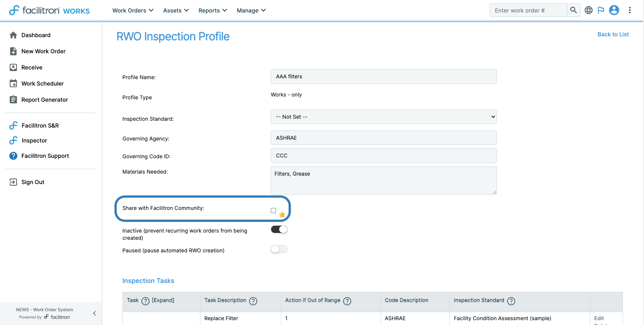Open Facilitron Support in sidebar

[45, 156]
